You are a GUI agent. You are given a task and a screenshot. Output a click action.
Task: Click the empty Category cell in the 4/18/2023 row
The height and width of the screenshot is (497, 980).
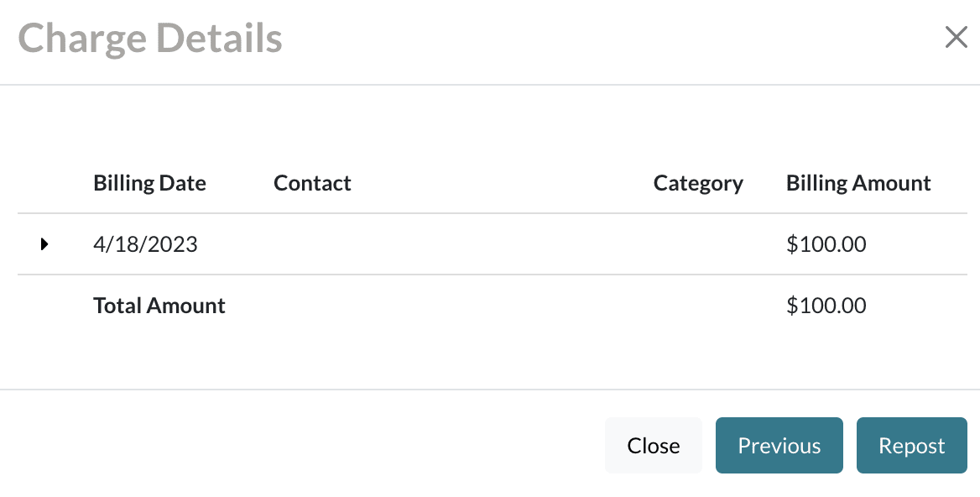pos(698,244)
